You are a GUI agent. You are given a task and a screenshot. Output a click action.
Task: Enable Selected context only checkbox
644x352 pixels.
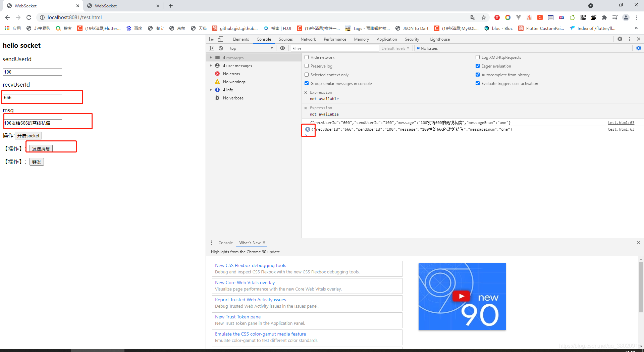(307, 75)
